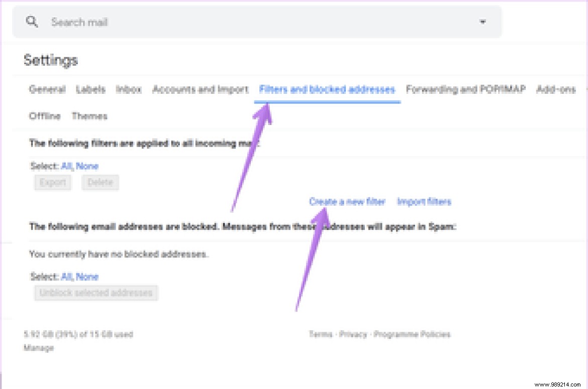Open advanced search options dropdown
This screenshot has height=389, width=588.
pyautogui.click(x=482, y=22)
